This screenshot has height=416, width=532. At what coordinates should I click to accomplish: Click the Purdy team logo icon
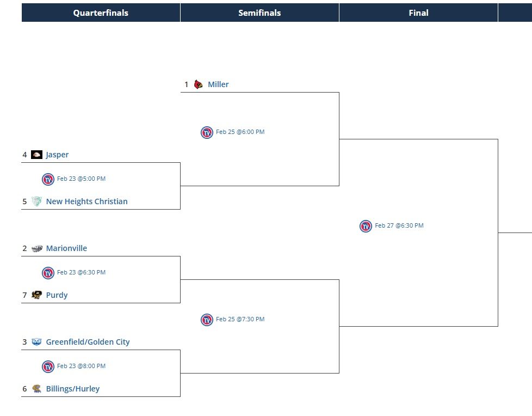36,295
